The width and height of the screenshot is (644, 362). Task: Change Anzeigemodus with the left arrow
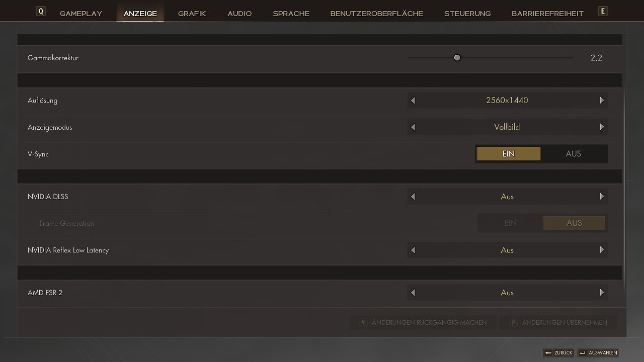coord(413,127)
